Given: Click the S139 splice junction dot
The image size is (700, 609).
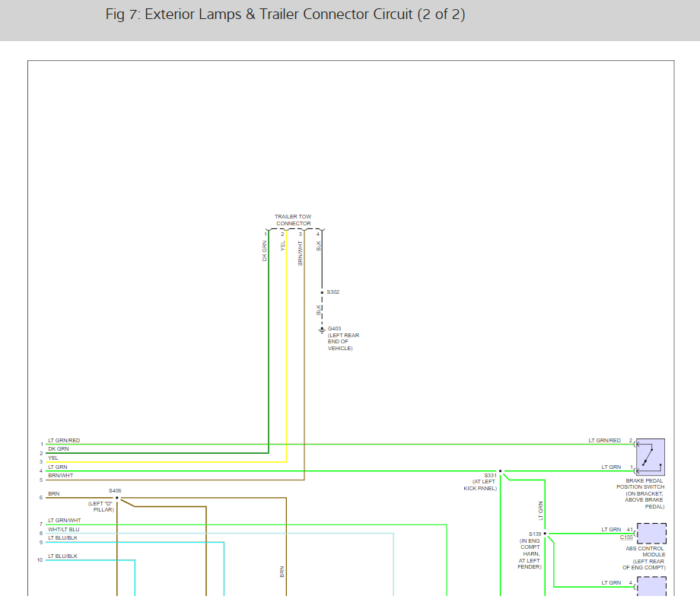Looking at the screenshot, I should tap(546, 534).
